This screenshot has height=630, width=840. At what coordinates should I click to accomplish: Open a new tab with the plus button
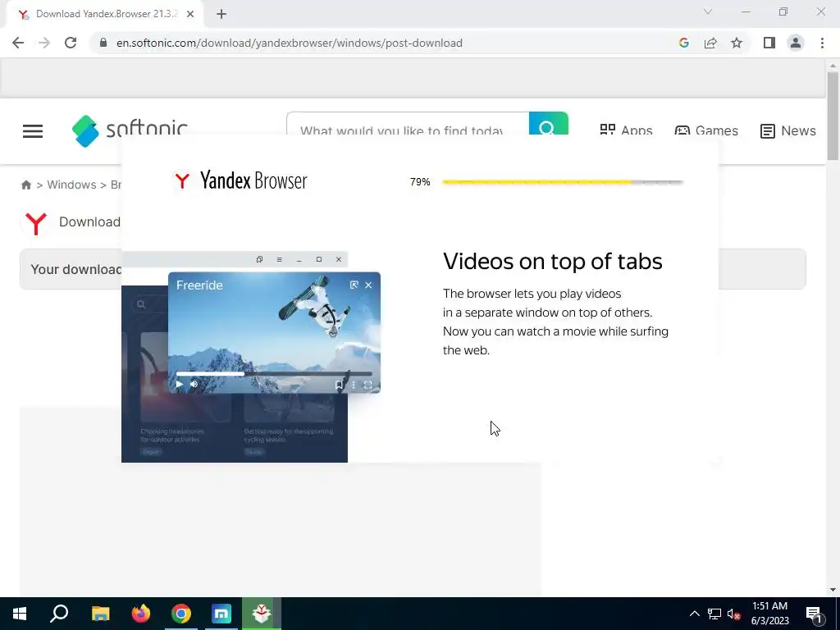pyautogui.click(x=221, y=15)
